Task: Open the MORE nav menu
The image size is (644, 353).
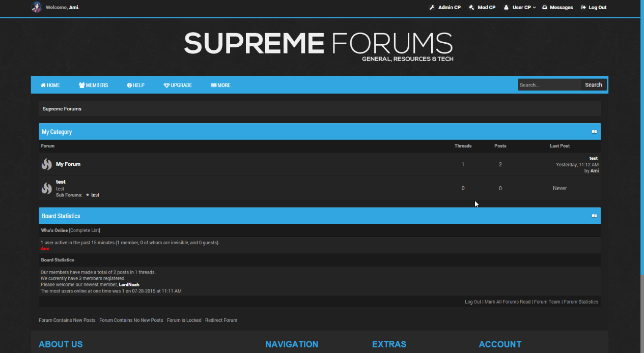Action: (220, 85)
